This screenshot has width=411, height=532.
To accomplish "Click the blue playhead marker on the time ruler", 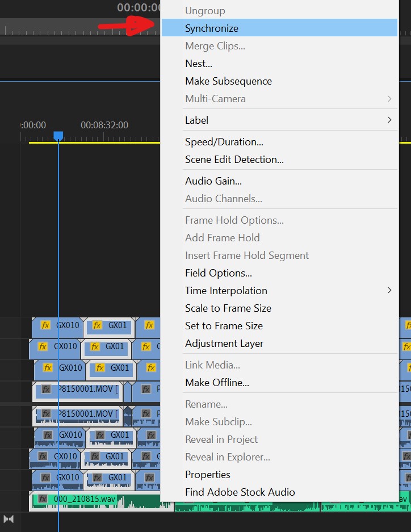I will tap(58, 135).
